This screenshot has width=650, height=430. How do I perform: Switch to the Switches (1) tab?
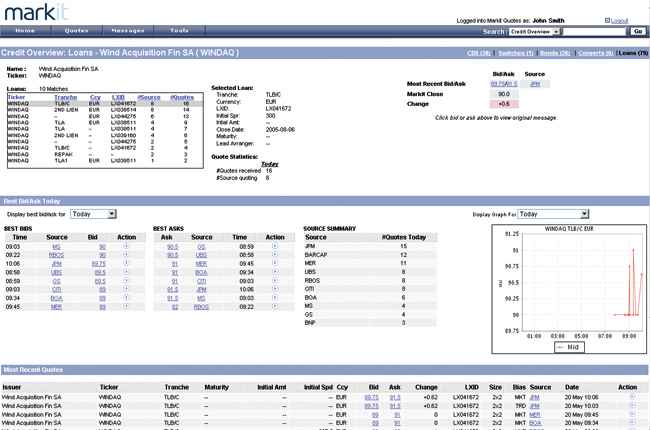(516, 53)
